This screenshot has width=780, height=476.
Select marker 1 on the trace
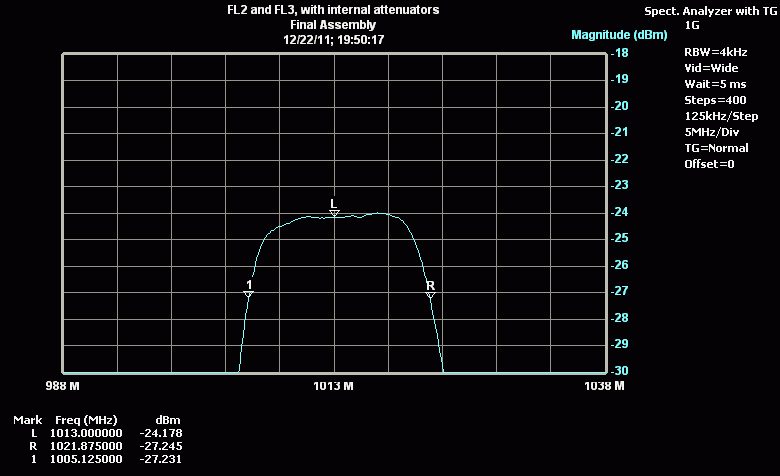click(x=249, y=289)
